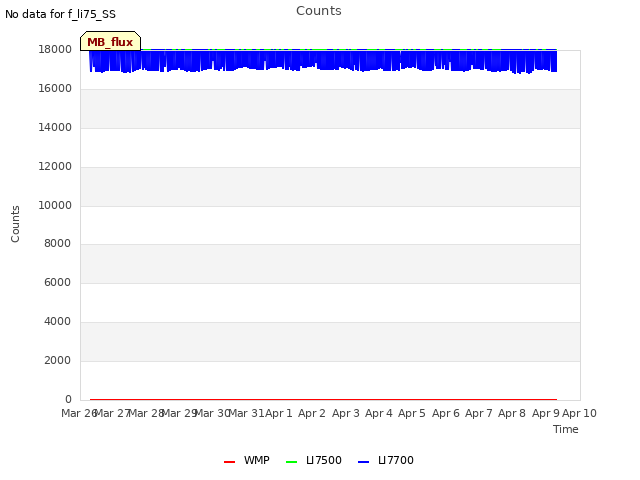Click the 14000 y-axis label
640x480 pixels.
pyautogui.click(x=55, y=127)
